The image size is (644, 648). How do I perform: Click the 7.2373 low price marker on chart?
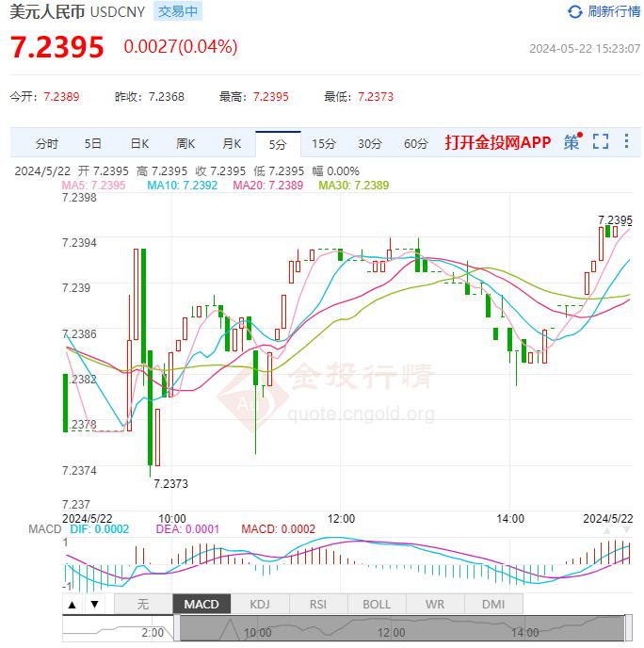pos(171,484)
